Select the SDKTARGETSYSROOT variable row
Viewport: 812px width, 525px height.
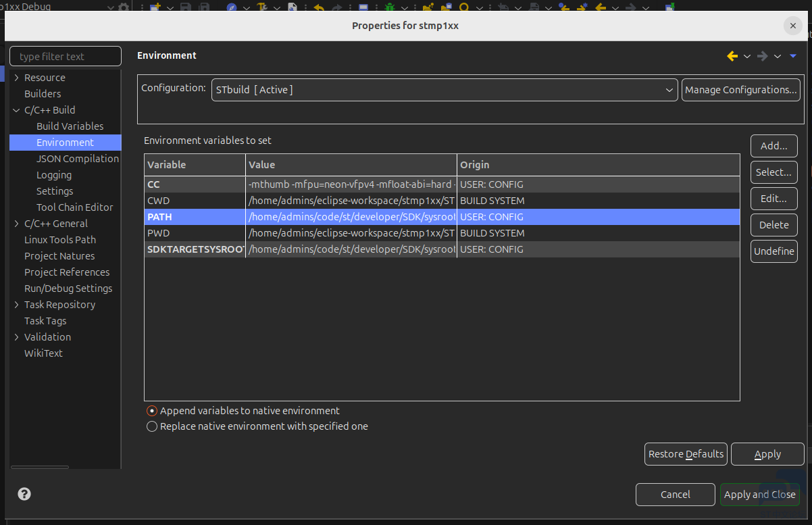coord(442,249)
